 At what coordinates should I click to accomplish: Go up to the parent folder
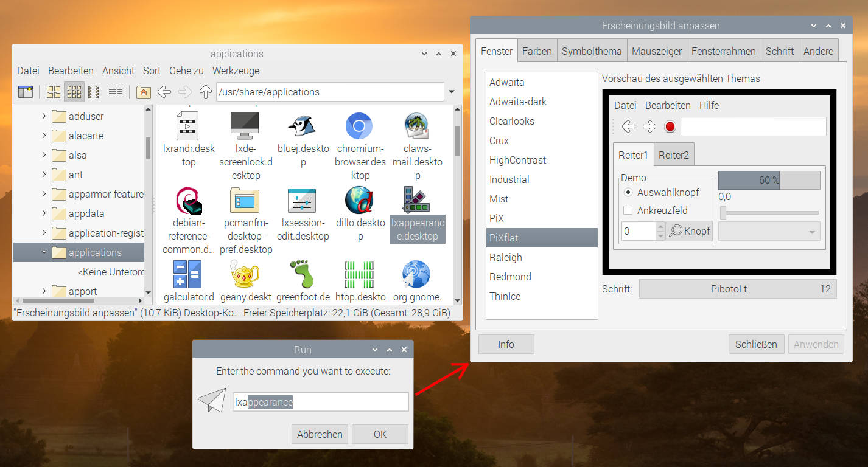click(206, 92)
